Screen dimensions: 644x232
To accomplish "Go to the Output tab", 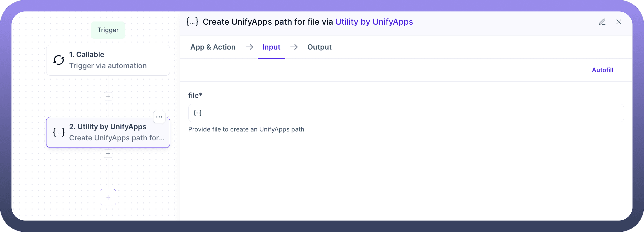I will (x=319, y=47).
